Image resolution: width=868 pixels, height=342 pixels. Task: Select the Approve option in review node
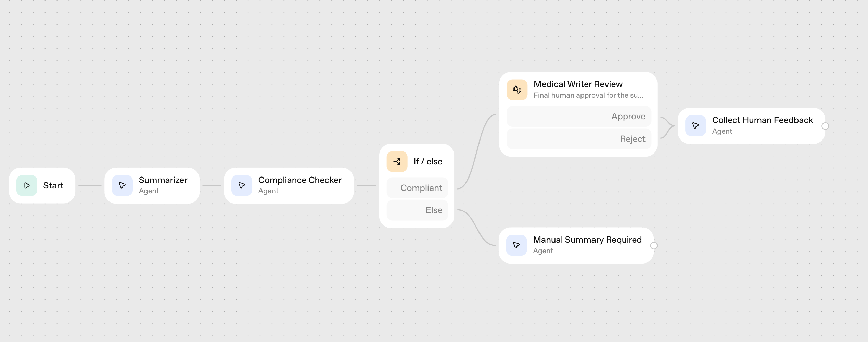579,117
